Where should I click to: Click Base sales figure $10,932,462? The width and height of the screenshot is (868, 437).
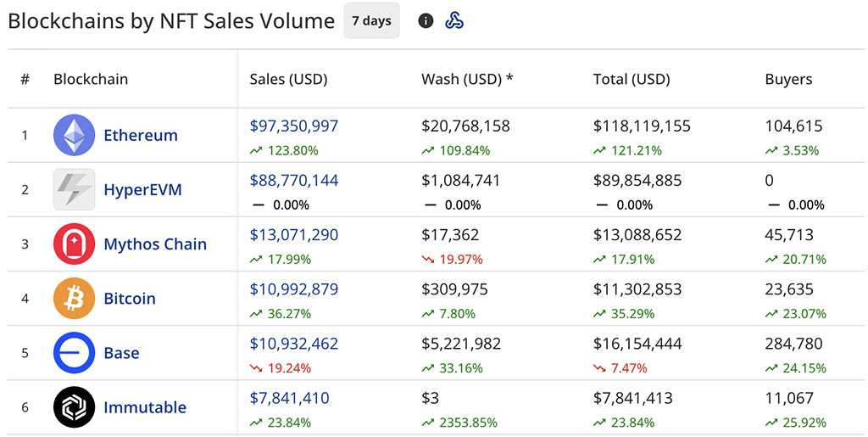[x=294, y=344]
